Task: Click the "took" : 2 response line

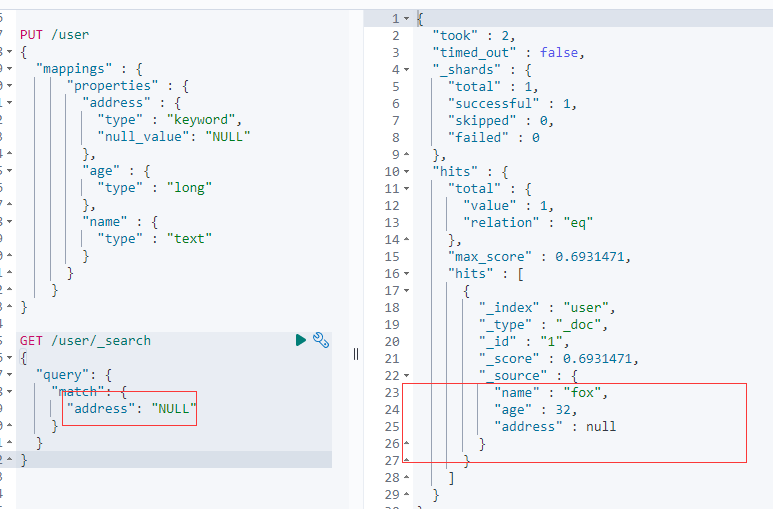Action: pyautogui.click(x=474, y=36)
